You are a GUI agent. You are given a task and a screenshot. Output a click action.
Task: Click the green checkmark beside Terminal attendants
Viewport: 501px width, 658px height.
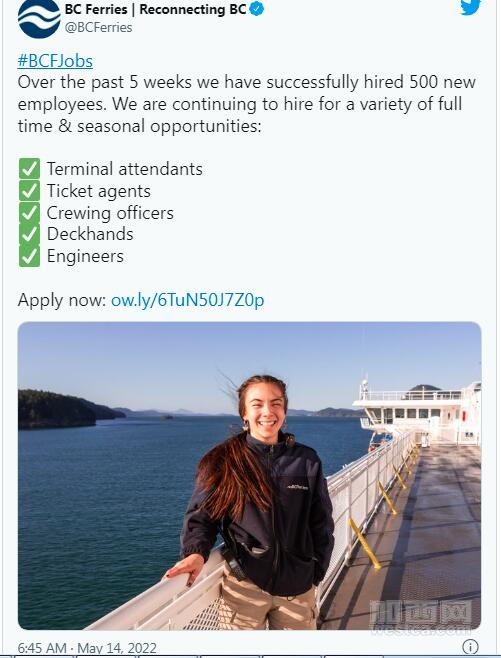click(x=29, y=169)
